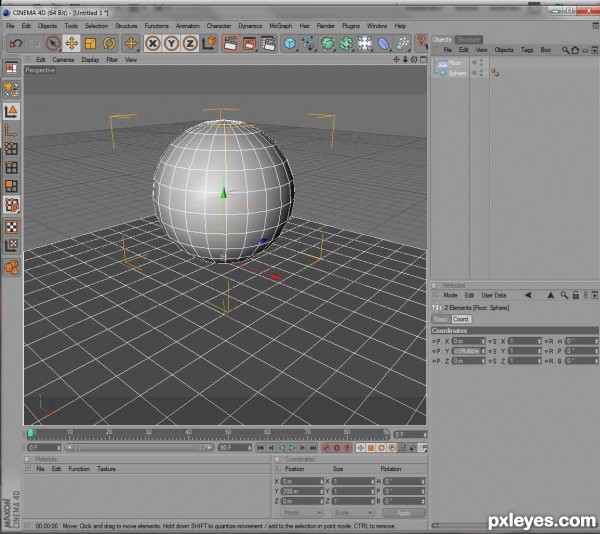Image resolution: width=600 pixels, height=534 pixels.
Task: Click the viewport pan camera icon
Action: [396, 60]
